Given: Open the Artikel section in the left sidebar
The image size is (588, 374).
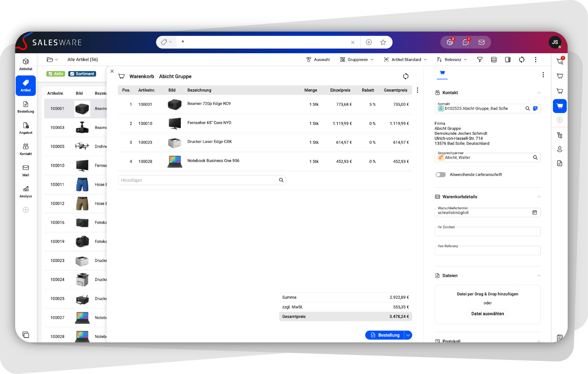Looking at the screenshot, I should pyautogui.click(x=26, y=86).
